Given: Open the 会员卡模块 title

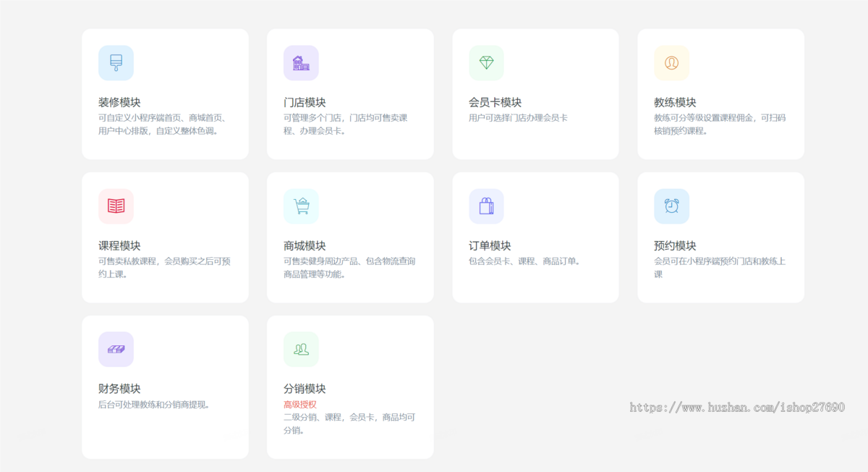Looking at the screenshot, I should (x=495, y=103).
